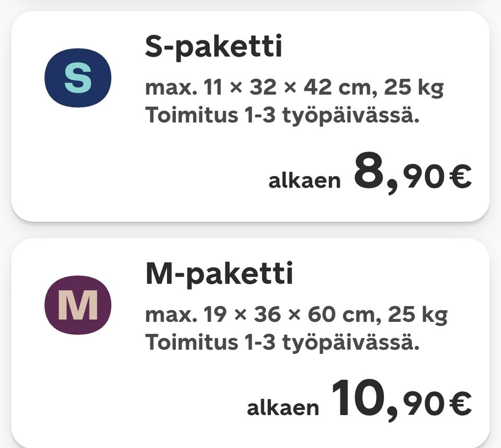This screenshot has width=501, height=448.
Task: Click 'alkaen' beside the 8,90 price
Action: coord(304,181)
